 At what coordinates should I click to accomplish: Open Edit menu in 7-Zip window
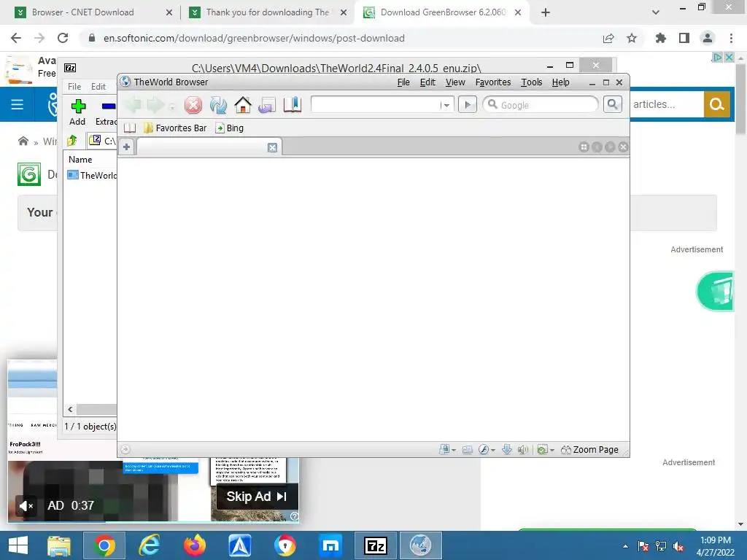tap(98, 87)
